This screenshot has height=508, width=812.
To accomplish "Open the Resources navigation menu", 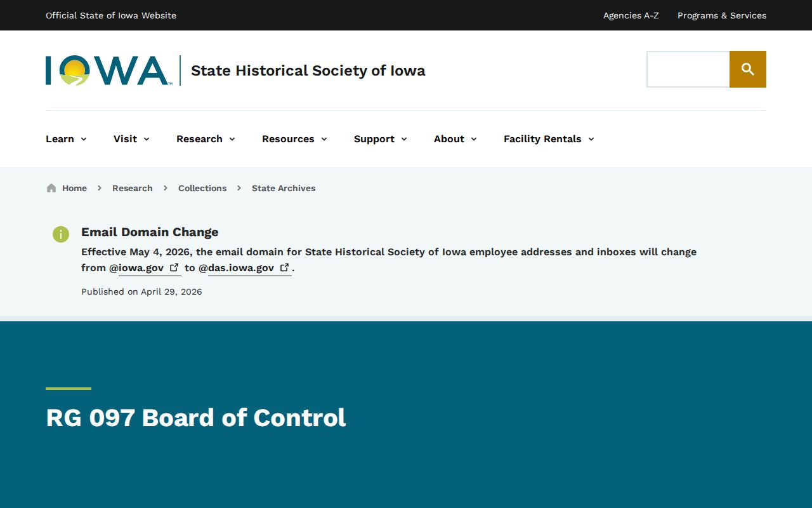I will (295, 139).
